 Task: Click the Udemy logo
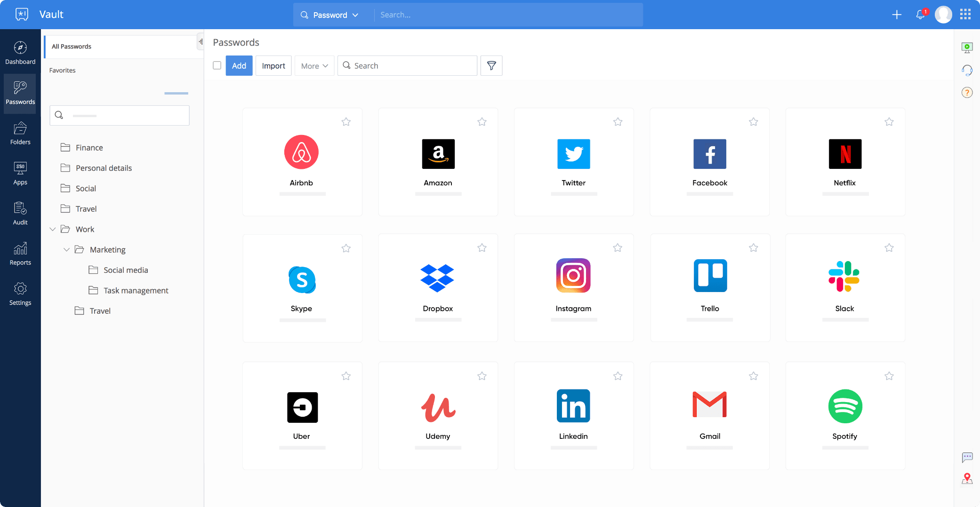(x=438, y=407)
